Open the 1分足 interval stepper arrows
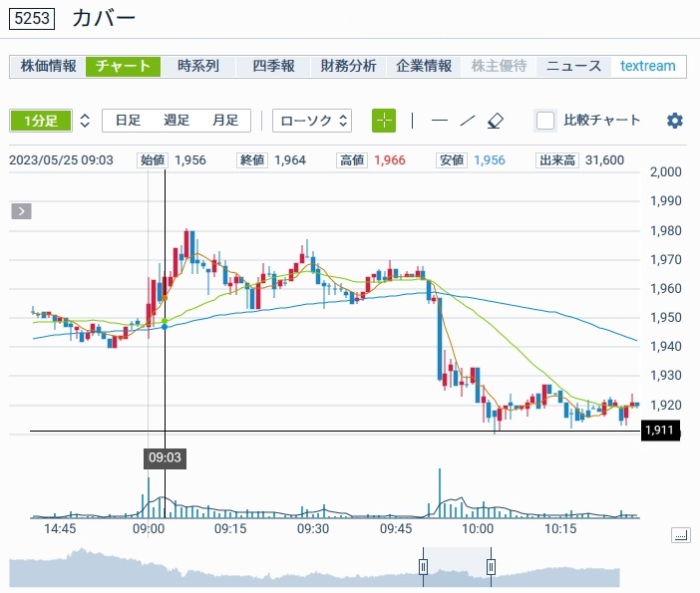The height and width of the screenshot is (593, 700). pyautogui.click(x=85, y=121)
